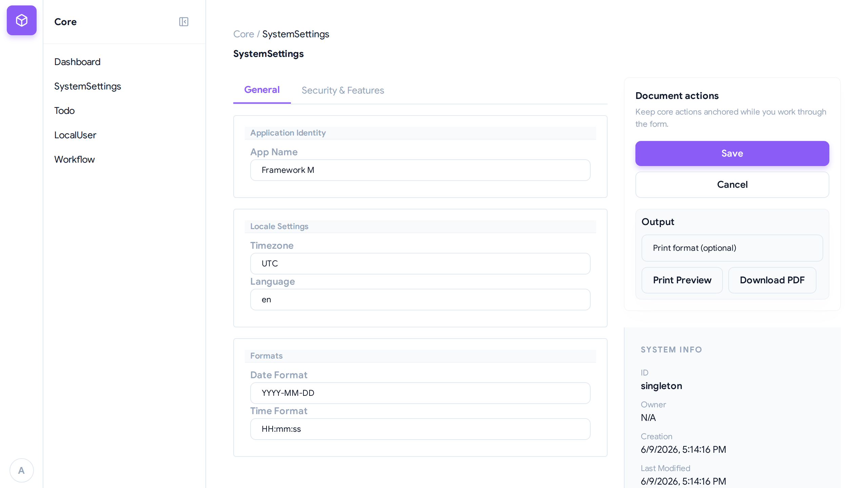868x488 pixels.
Task: Collapse the sidebar panel icon
Action: coord(184,22)
